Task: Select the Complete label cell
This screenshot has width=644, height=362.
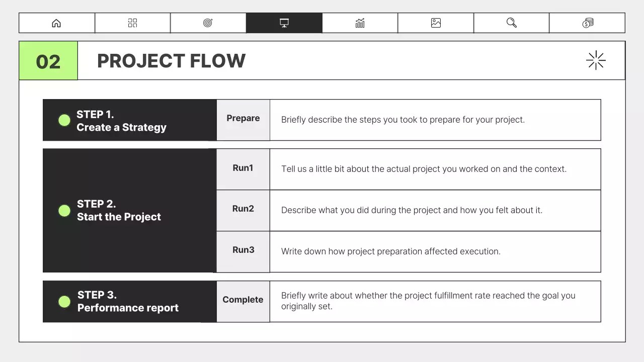Action: 243,301
